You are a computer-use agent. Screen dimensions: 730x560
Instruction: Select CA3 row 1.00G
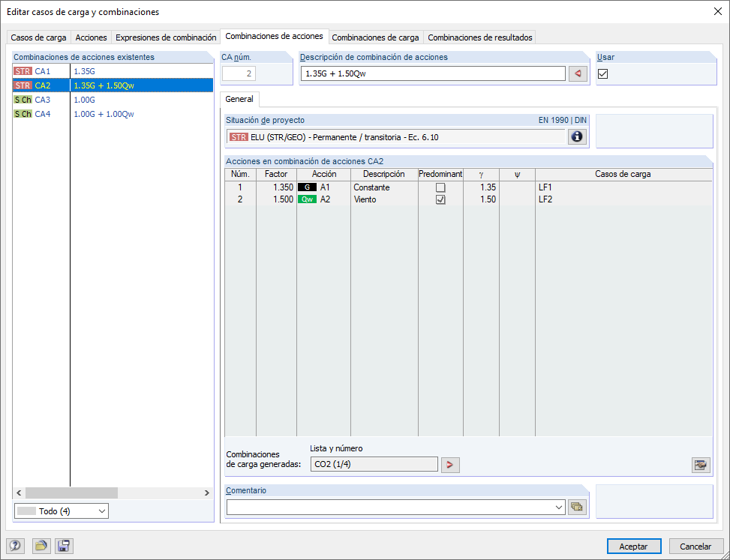click(x=113, y=100)
